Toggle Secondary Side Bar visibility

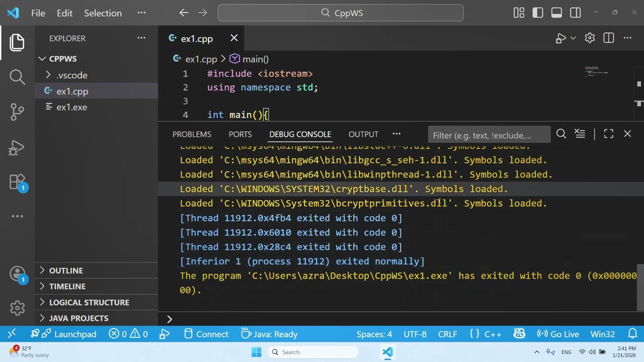[576, 13]
